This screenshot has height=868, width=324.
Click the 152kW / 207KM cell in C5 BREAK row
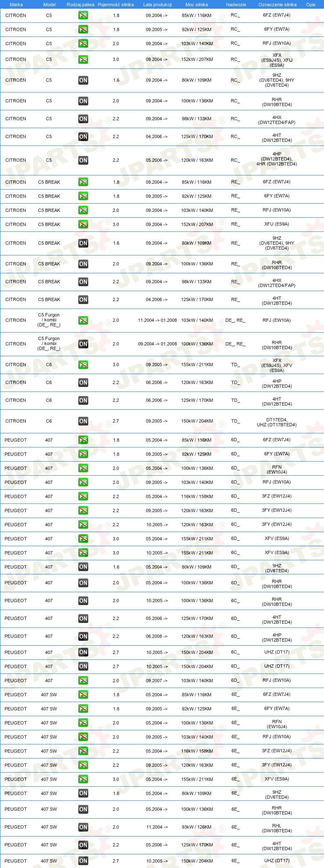[x=197, y=224]
